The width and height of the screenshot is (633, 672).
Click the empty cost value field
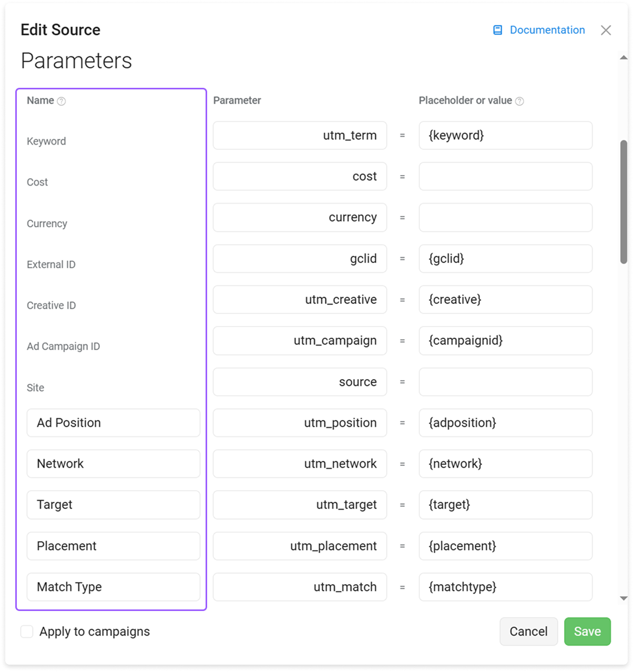[505, 176]
